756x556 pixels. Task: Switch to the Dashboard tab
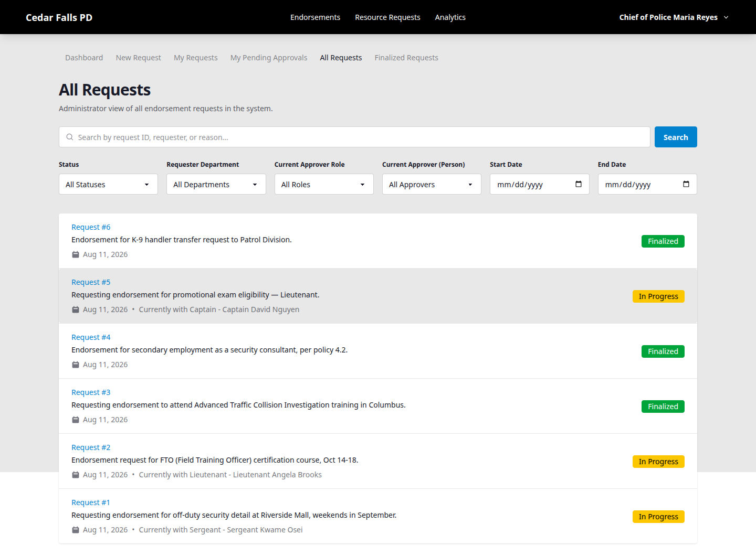pyautogui.click(x=84, y=58)
